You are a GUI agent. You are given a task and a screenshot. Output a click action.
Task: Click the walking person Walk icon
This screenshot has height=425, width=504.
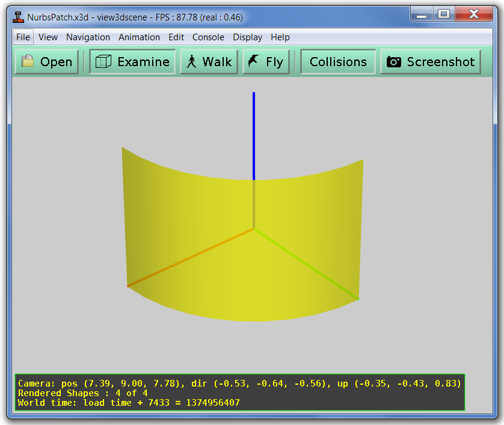pyautogui.click(x=192, y=61)
